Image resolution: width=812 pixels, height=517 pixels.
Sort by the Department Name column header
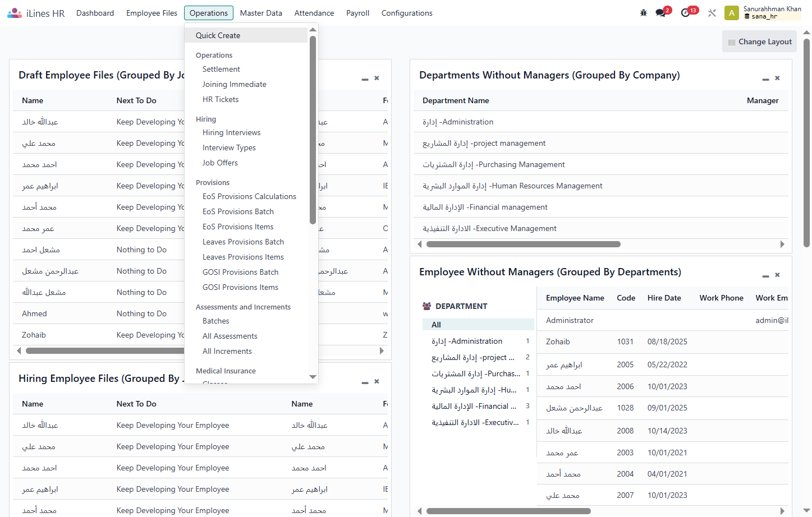pyautogui.click(x=456, y=100)
